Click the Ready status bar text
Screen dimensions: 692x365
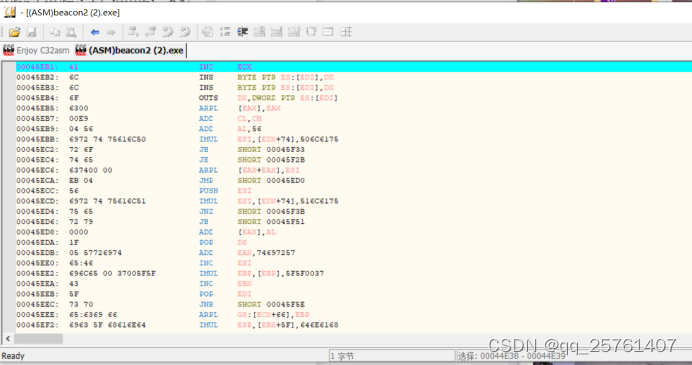[x=13, y=356]
